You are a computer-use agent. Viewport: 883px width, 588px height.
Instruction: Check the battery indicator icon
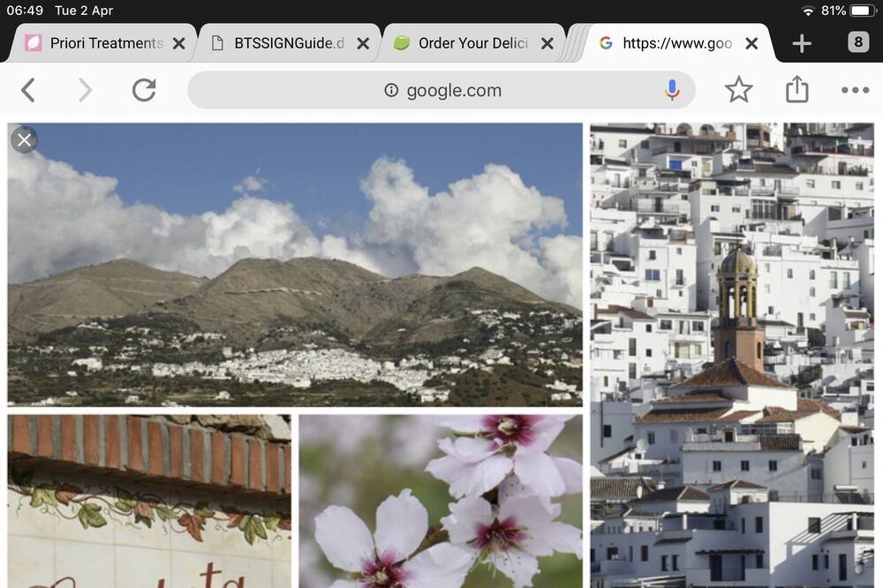pos(862,11)
